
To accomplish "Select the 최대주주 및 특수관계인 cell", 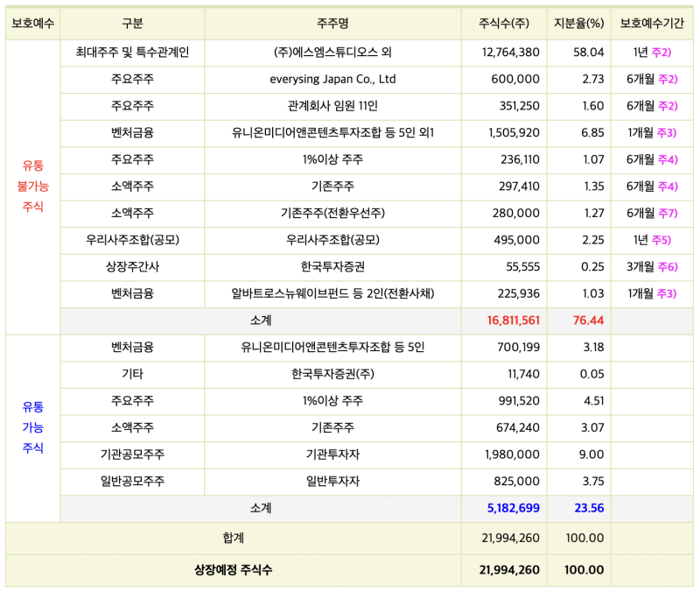I will click(x=132, y=53).
